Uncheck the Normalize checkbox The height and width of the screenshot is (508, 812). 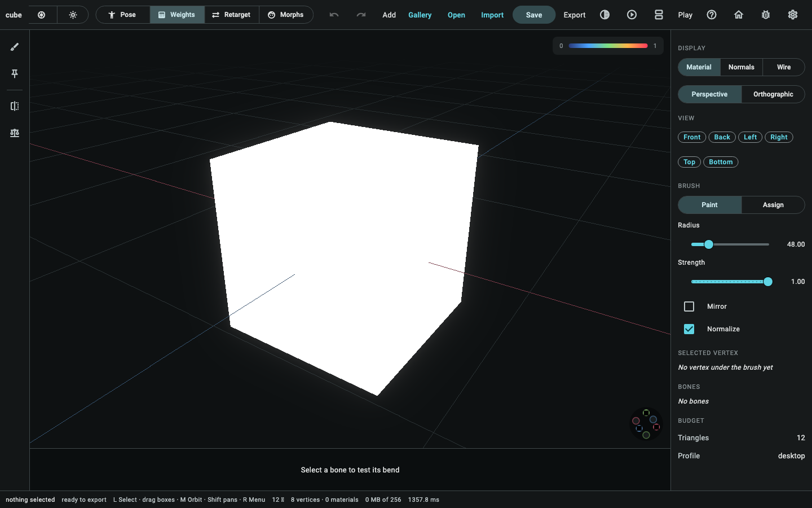689,329
